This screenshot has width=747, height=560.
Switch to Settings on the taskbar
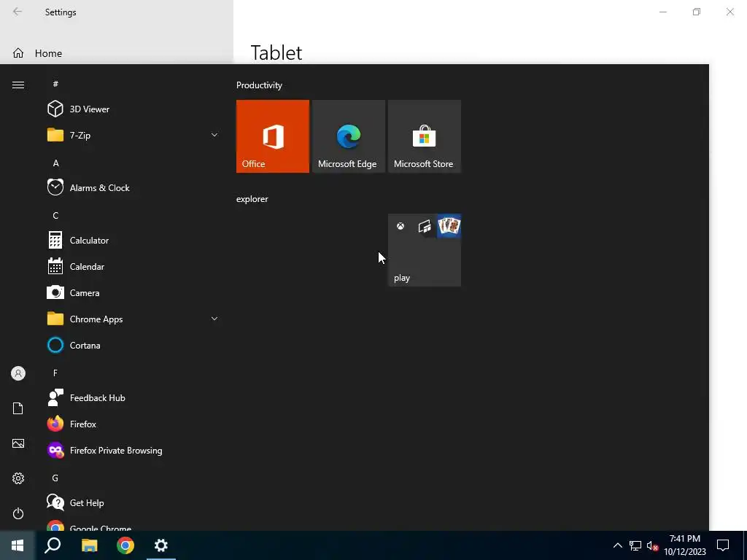pyautogui.click(x=161, y=545)
